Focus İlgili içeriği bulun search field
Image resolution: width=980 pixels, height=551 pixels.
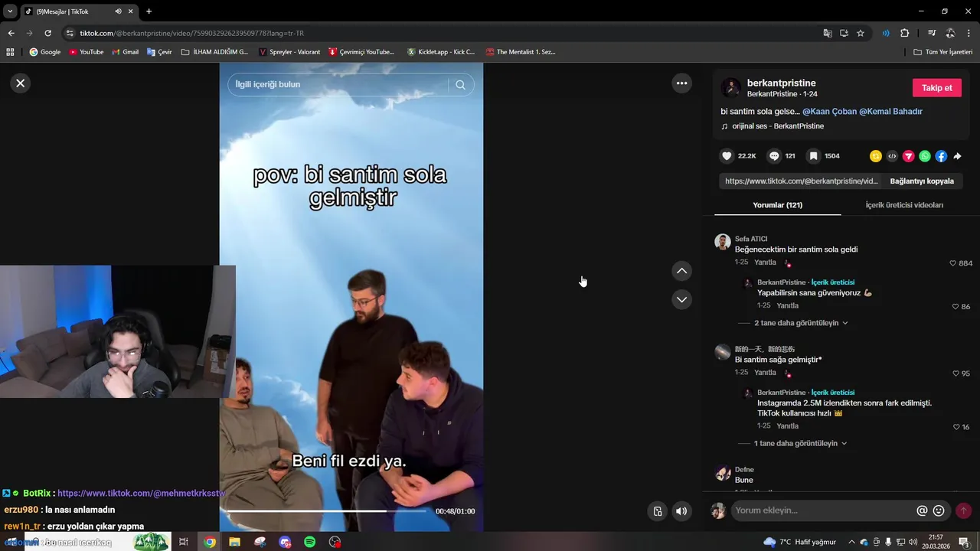click(341, 85)
